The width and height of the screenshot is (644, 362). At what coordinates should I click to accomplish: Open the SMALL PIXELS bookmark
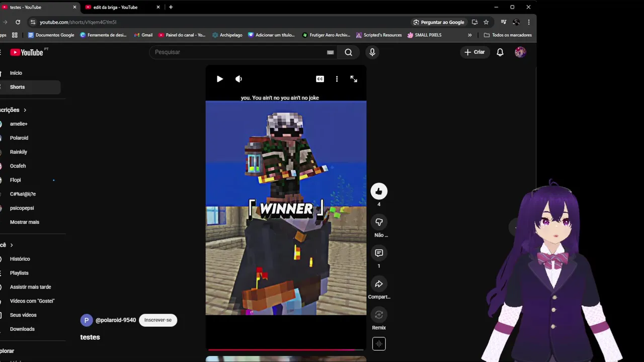pos(425,35)
